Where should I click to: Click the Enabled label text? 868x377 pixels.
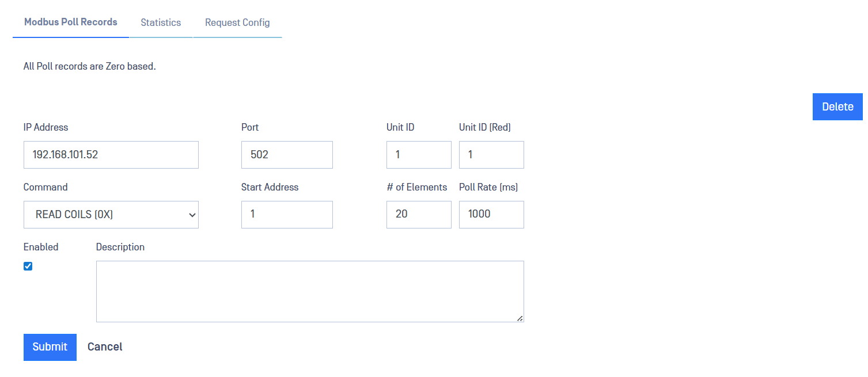pyautogui.click(x=41, y=247)
